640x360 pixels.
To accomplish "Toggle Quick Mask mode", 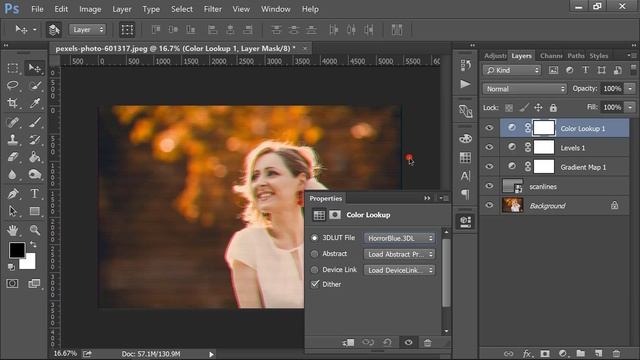I will point(12,283).
